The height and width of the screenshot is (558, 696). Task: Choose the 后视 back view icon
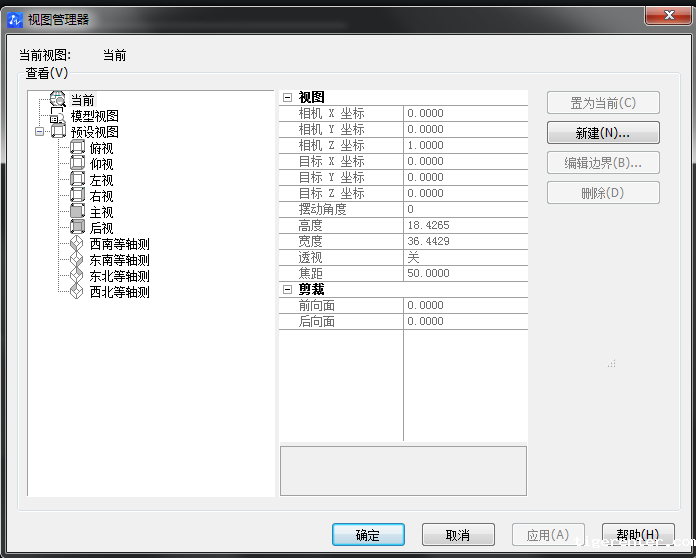tap(78, 228)
